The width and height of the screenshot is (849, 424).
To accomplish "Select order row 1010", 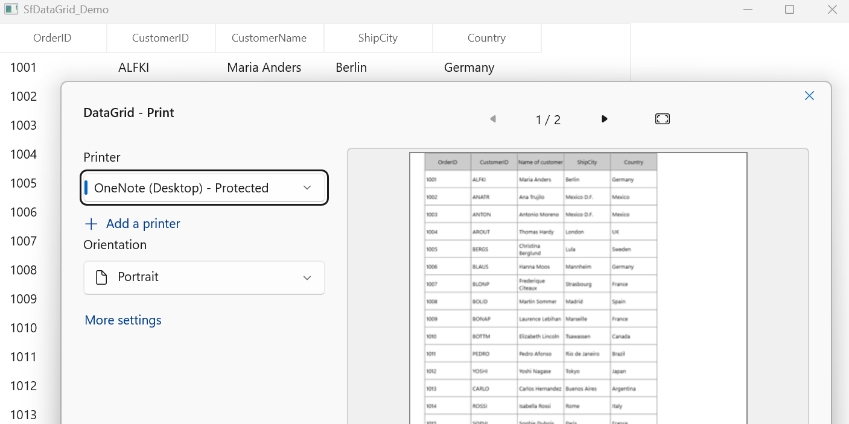I will [23, 328].
